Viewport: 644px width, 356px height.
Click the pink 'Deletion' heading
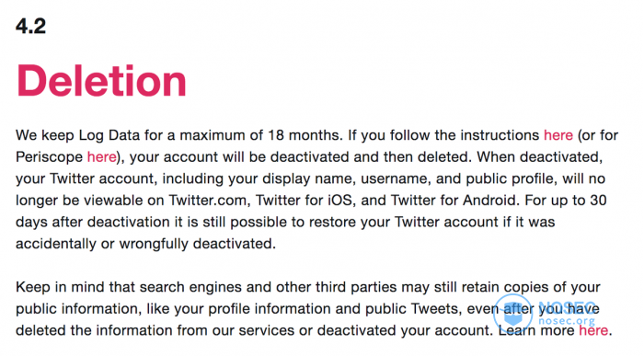101,81
